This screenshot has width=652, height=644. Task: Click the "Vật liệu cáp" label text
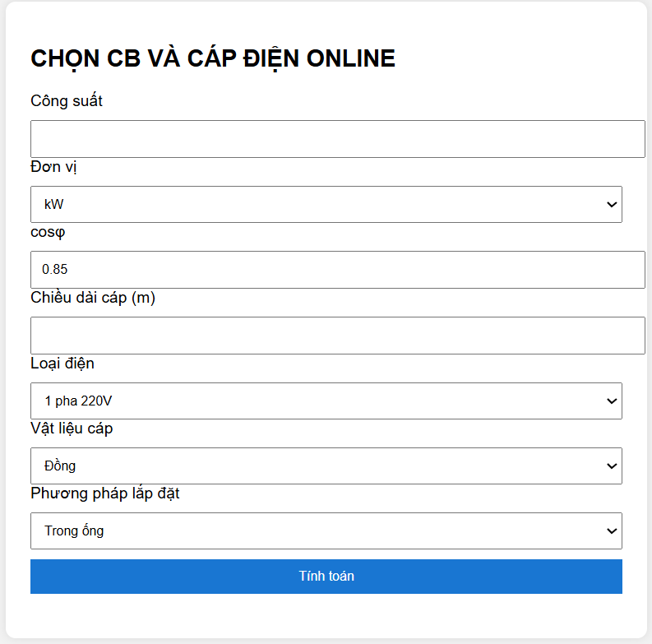[x=72, y=429]
